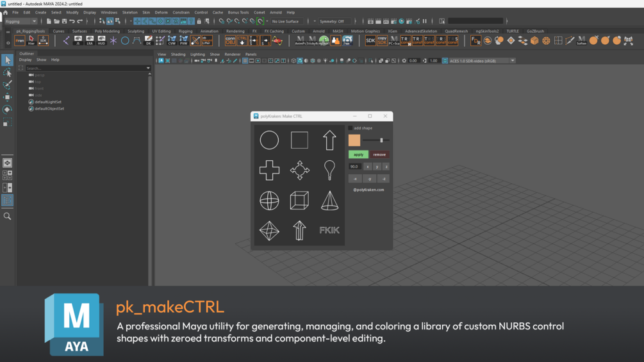Click the Soften shelf icon
The image size is (644, 362).
coord(581,40)
